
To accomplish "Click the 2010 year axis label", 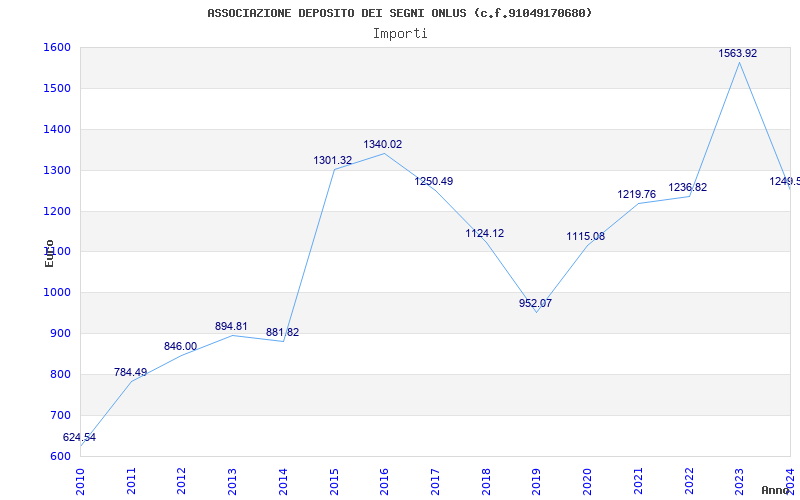I will (x=80, y=481).
